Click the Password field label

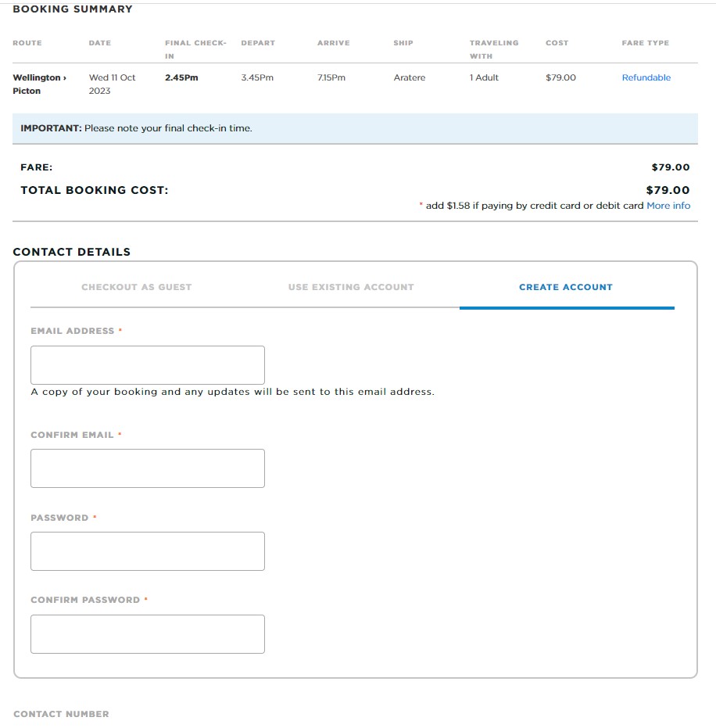(59, 518)
